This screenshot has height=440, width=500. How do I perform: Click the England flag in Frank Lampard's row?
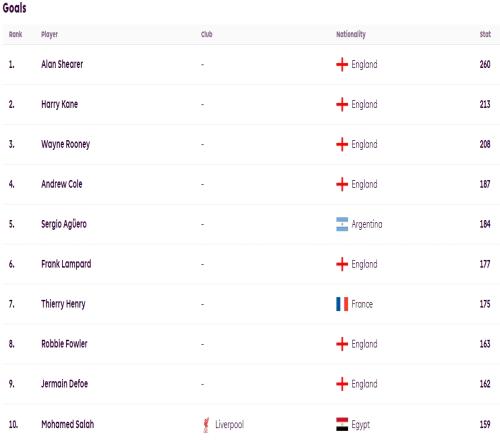click(x=342, y=264)
